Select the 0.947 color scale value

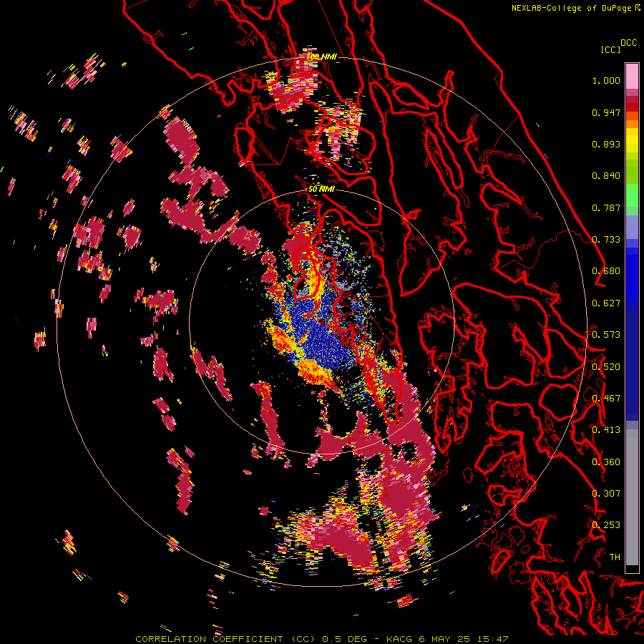coord(606,112)
